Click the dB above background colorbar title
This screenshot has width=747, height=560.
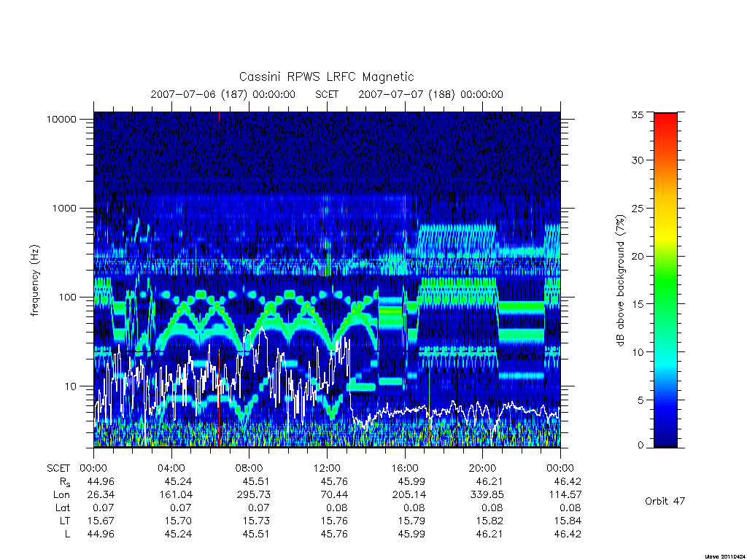(x=620, y=281)
